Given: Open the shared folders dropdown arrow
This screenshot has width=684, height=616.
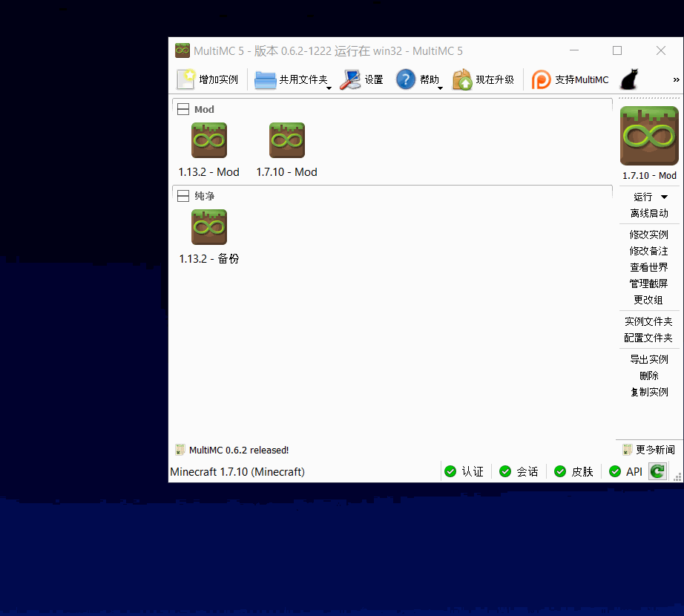Looking at the screenshot, I should [329, 88].
